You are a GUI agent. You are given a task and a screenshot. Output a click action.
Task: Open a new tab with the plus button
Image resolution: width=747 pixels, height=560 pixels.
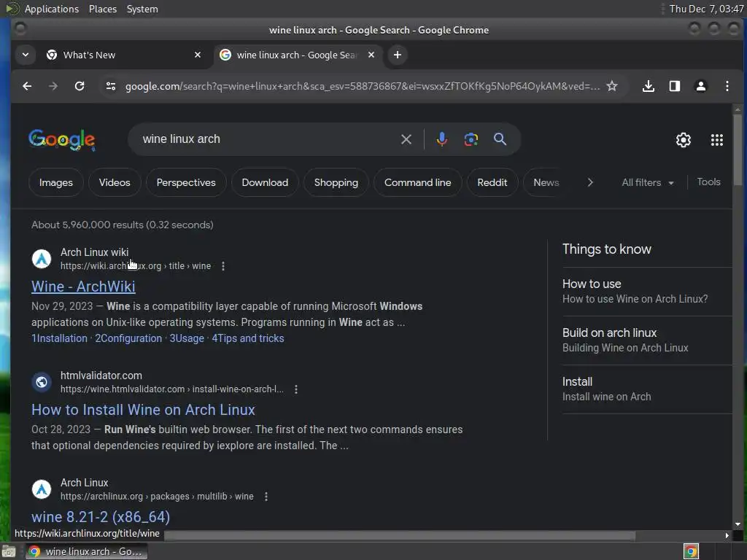[x=398, y=55]
